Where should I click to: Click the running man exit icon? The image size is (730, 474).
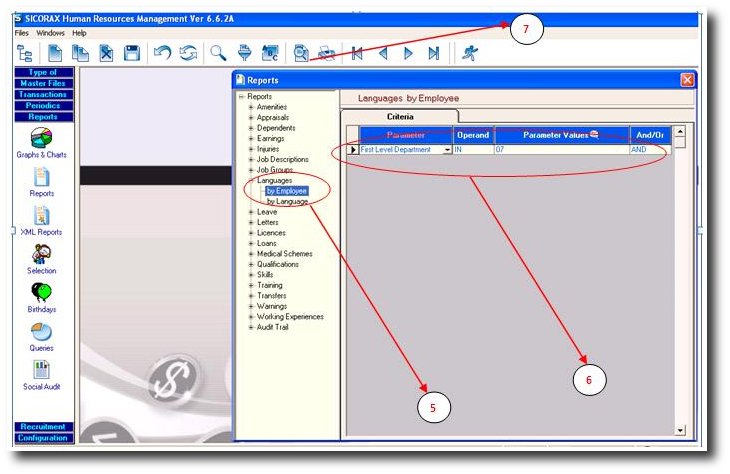tap(469, 53)
